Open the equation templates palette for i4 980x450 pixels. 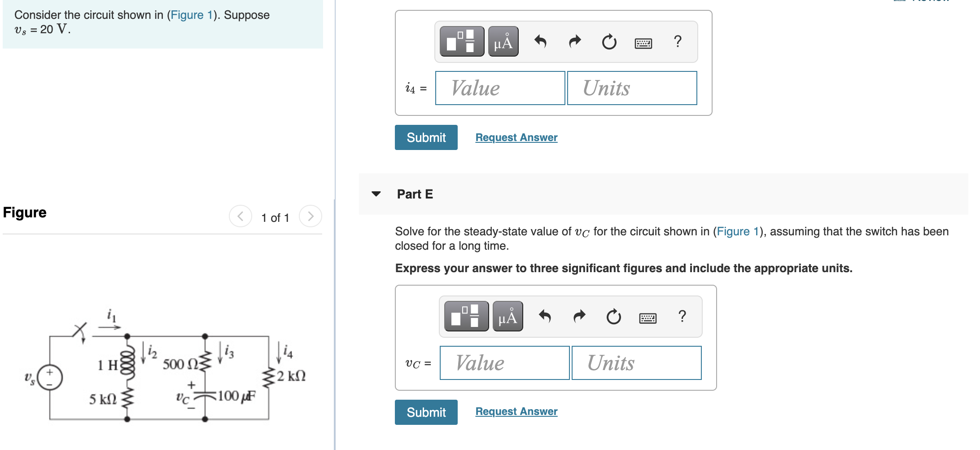(x=462, y=42)
